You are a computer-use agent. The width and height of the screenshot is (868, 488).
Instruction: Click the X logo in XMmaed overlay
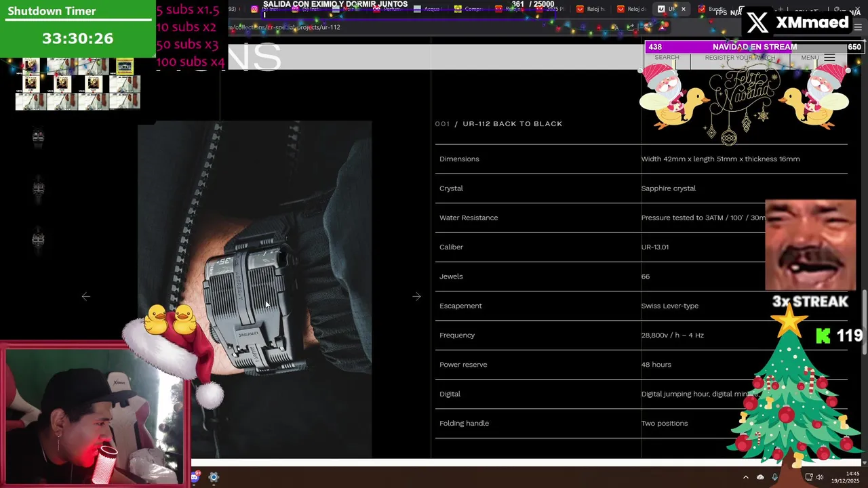point(757,22)
